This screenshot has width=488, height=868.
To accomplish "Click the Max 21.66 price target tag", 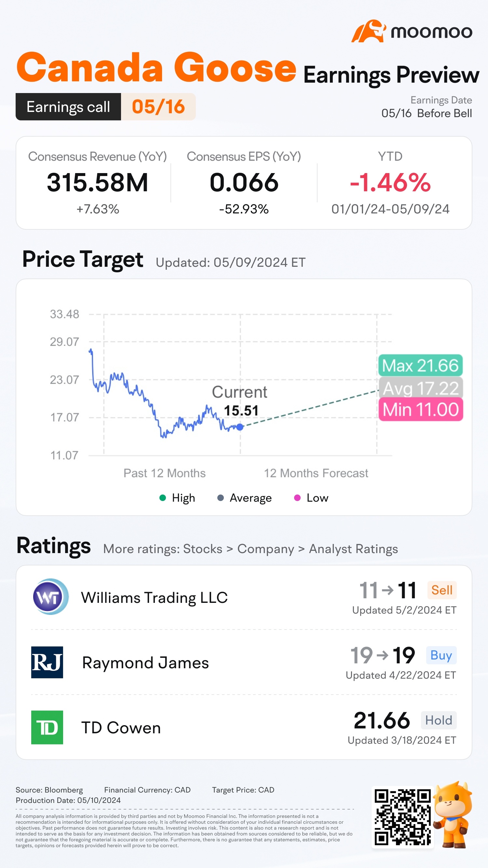I will point(420,366).
